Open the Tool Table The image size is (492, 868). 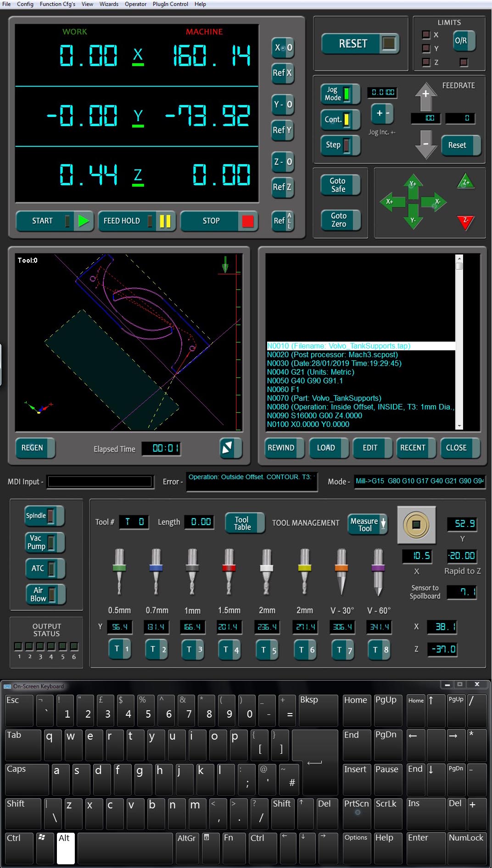click(244, 523)
